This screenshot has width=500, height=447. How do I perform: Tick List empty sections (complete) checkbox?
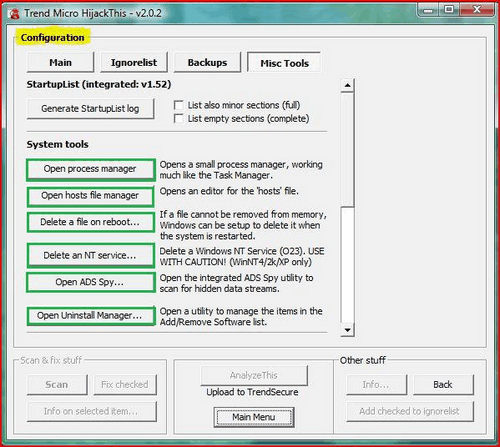point(179,119)
